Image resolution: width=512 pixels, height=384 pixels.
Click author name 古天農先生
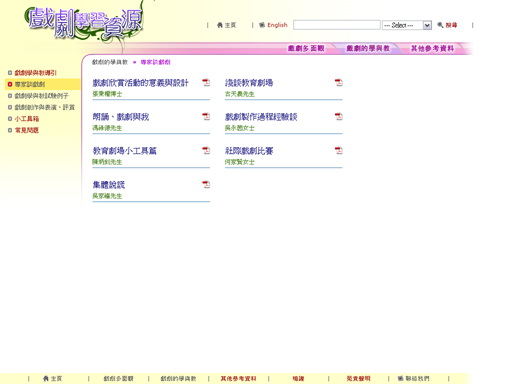pos(240,94)
